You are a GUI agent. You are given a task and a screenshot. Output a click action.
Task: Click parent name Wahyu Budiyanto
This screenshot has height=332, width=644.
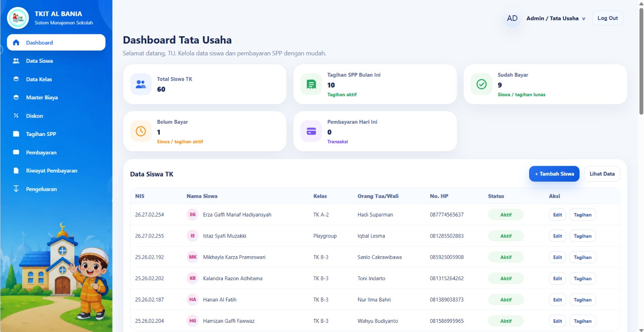click(378, 321)
